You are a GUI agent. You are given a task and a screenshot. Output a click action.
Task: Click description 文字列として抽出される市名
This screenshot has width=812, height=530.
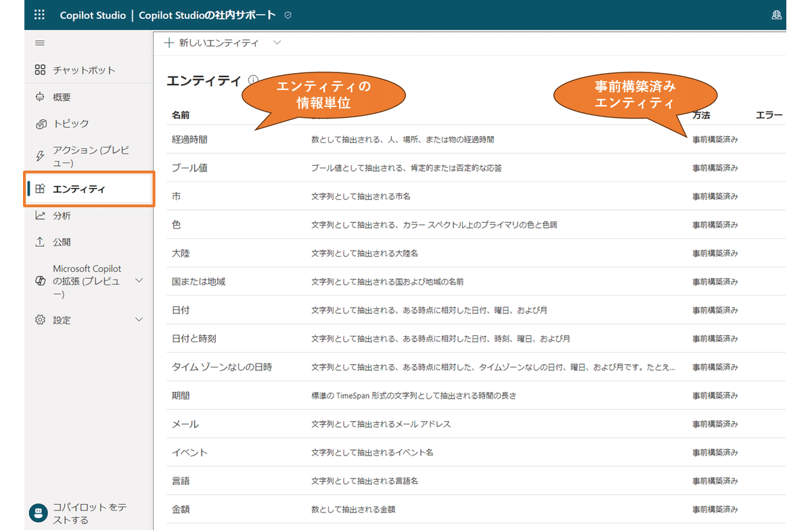click(x=361, y=196)
